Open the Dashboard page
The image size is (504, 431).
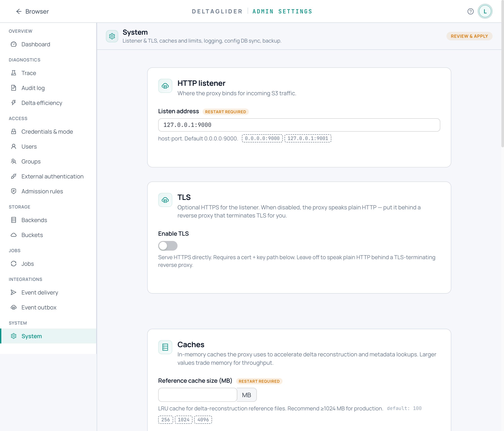(48, 44)
